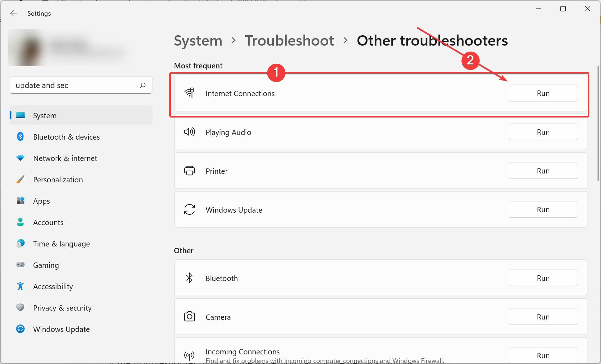Image resolution: width=601 pixels, height=364 pixels.
Task: Run the Playing Audio troubleshooter
Action: click(543, 132)
